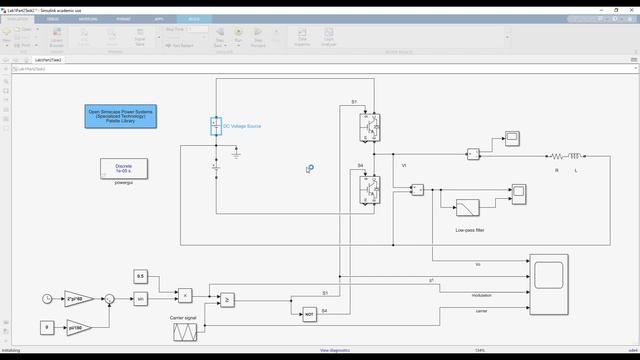The image size is (640, 360).
Task: Open the Debug ribbon tab
Action: [53, 19]
